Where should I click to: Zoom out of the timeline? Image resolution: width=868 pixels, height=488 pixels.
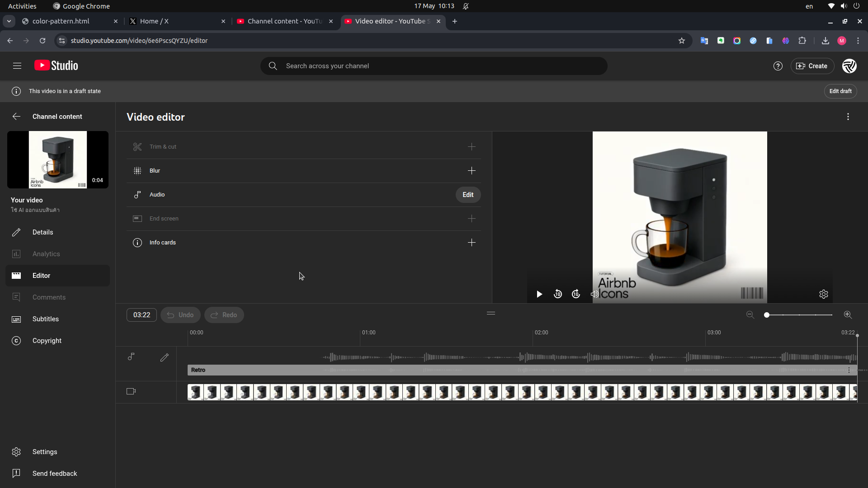(x=750, y=315)
